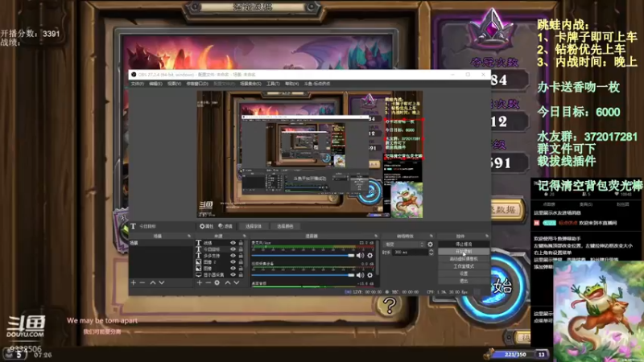Open the 文件(F) menu
This screenshot has width=644, height=362.
(x=137, y=84)
